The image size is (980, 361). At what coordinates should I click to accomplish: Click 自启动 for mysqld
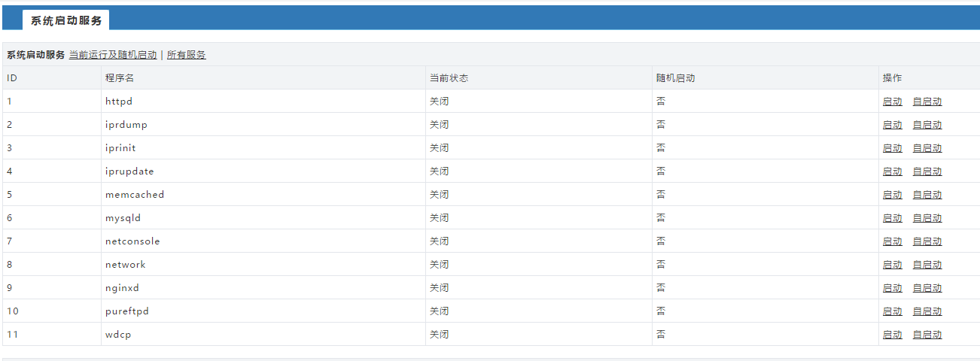pos(927,218)
